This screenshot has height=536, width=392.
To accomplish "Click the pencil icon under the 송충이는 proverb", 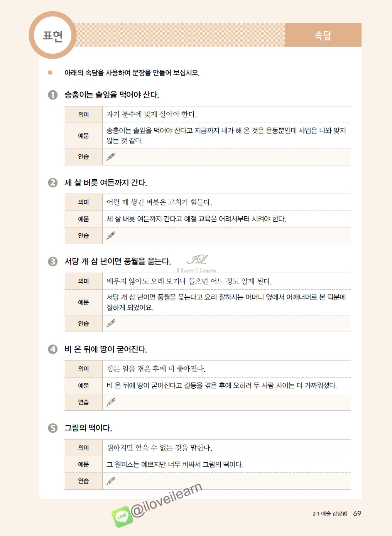I will (111, 157).
